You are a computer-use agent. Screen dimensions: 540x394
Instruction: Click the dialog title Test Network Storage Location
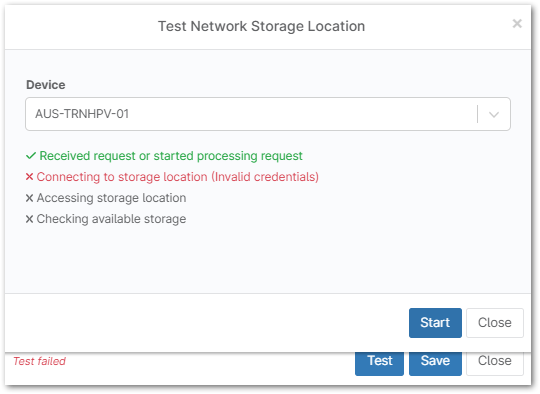pos(261,26)
